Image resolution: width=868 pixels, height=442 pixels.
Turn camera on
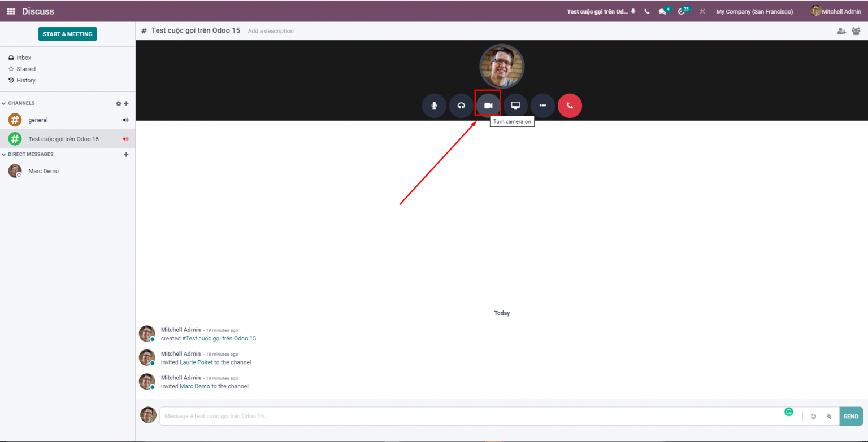[488, 106]
